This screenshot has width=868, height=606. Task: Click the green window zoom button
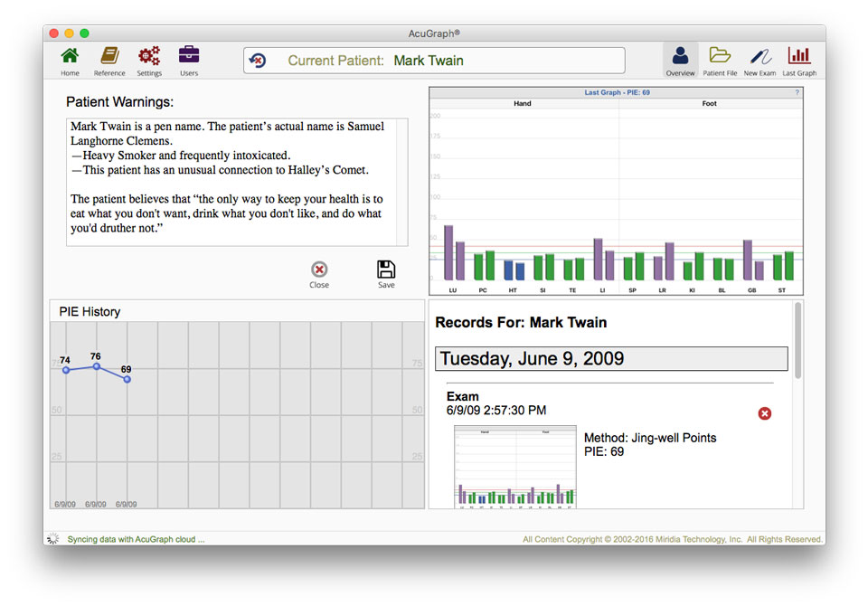click(x=84, y=33)
